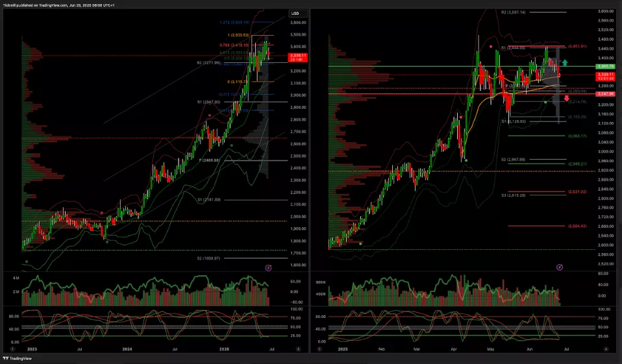Click the Apr label on right time axis
This screenshot has height=364, width=622.
click(x=453, y=349)
